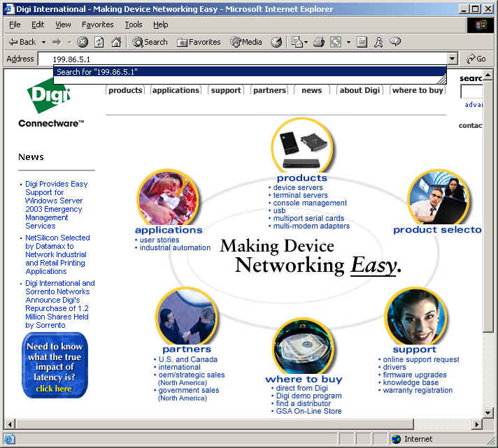Expand the address bar dropdown arrow
Image resolution: width=498 pixels, height=448 pixels.
[x=453, y=59]
